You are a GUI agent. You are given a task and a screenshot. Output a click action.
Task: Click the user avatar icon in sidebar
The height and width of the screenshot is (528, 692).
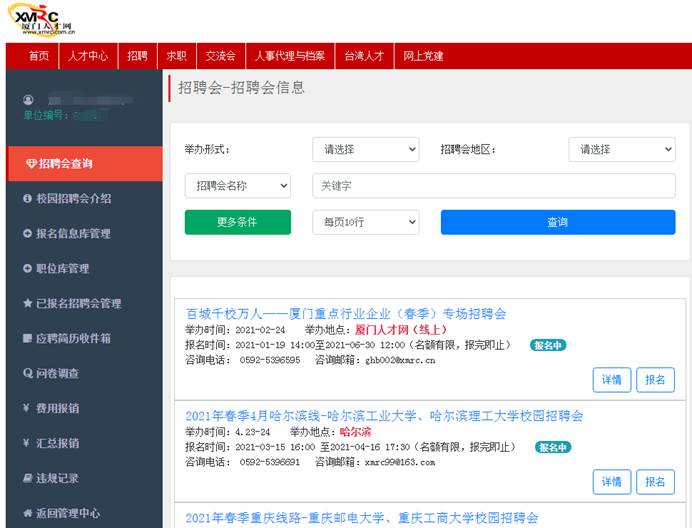tap(28, 100)
